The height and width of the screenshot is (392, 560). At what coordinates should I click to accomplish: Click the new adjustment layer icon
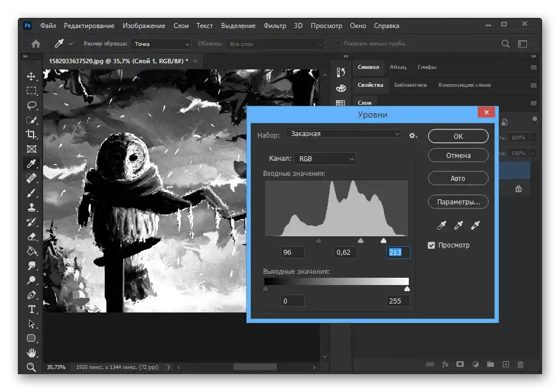tap(475, 364)
